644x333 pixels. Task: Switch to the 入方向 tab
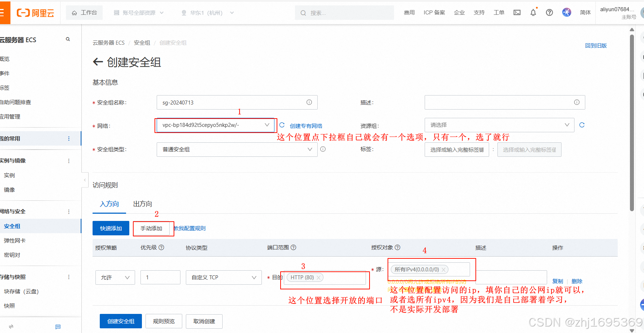[109, 204]
